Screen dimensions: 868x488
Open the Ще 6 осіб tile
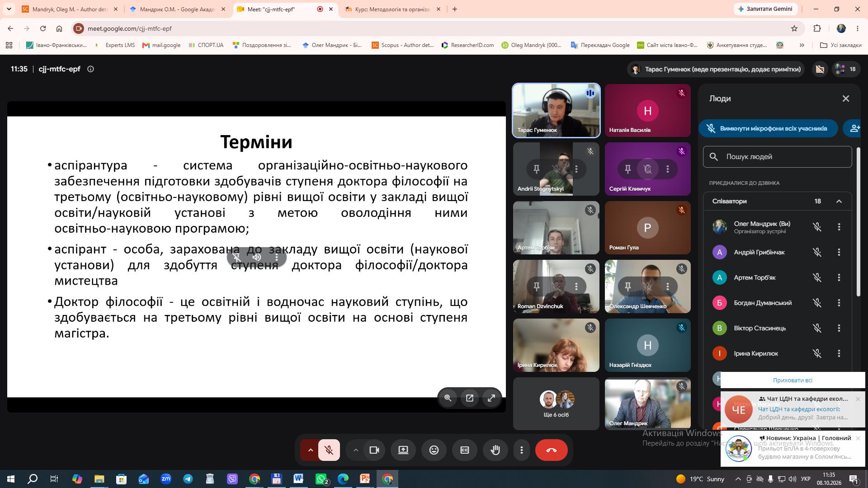coord(556,404)
